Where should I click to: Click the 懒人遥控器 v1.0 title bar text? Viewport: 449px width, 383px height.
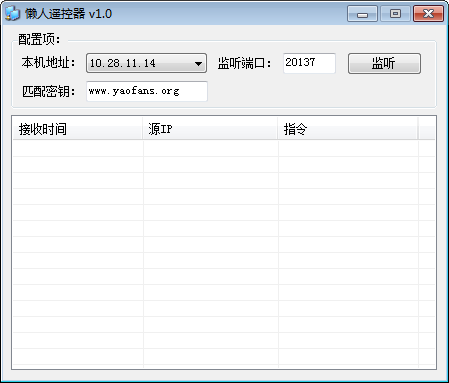tap(68, 14)
